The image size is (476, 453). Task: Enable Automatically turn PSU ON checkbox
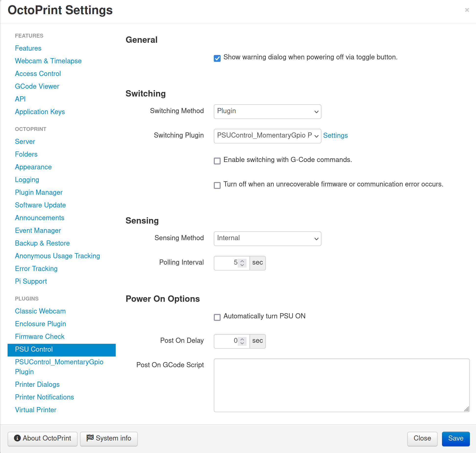click(217, 317)
